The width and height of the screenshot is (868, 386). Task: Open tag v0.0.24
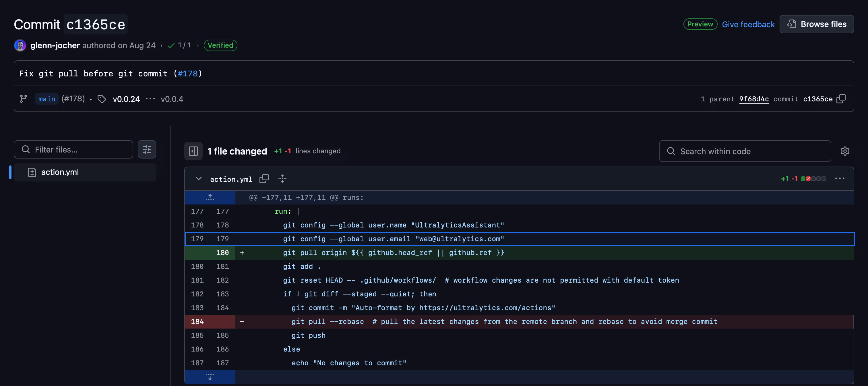[x=126, y=99]
